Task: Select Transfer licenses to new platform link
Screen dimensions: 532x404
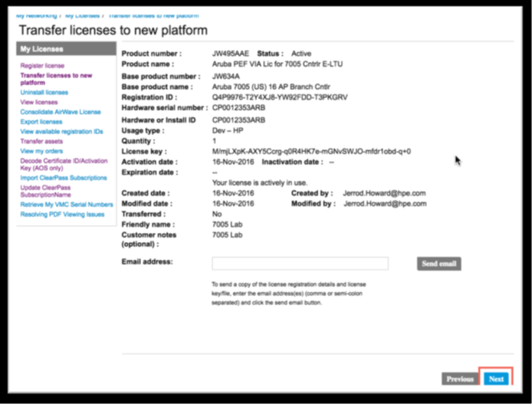Action: click(56, 79)
